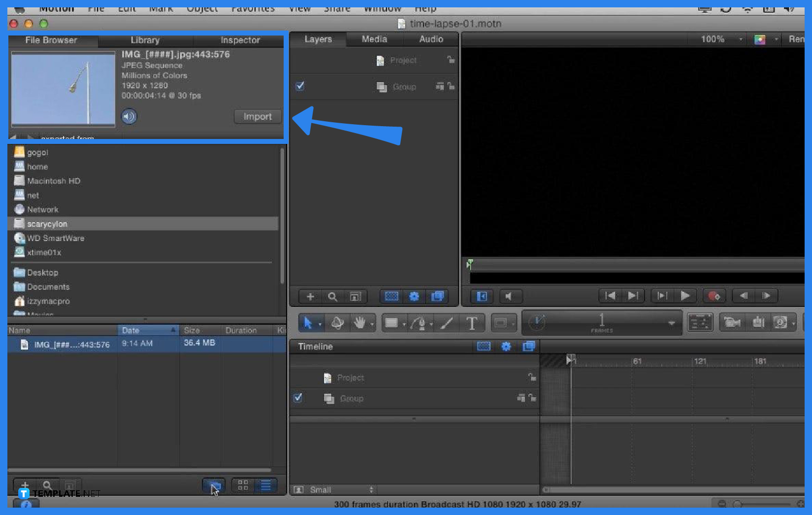
Task: Open the shape tool dropdown arrow
Action: [404, 324]
